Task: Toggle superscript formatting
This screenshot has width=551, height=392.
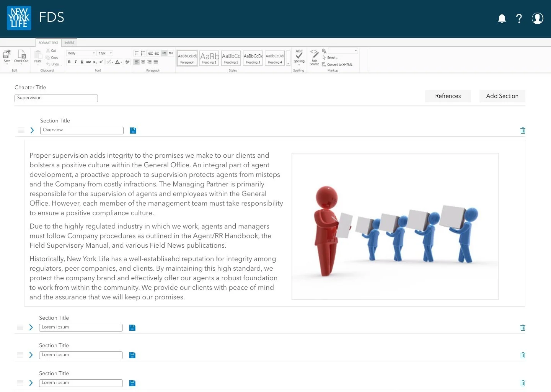Action: (101, 62)
